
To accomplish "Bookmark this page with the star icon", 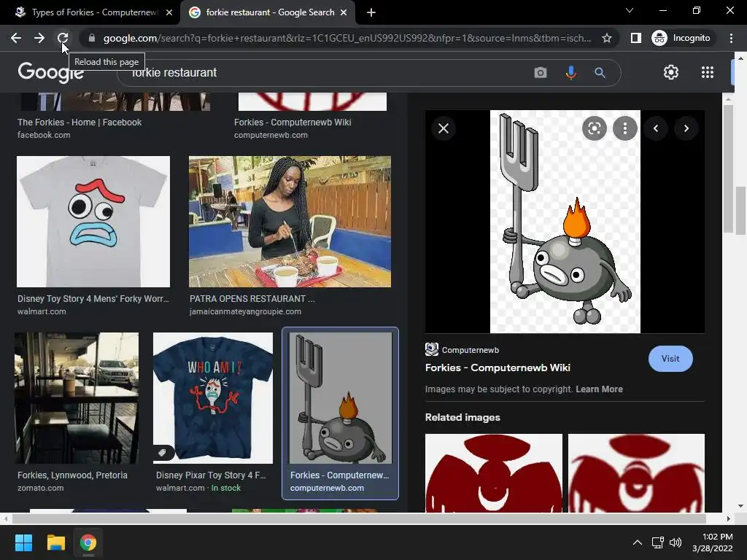I will (x=606, y=38).
